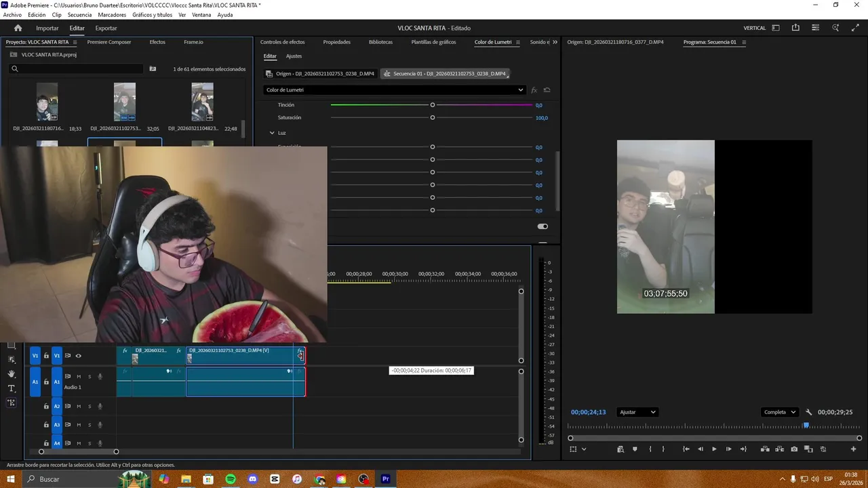The image size is (868, 488).
Task: Add a marker in Program monitor
Action: [635, 449]
